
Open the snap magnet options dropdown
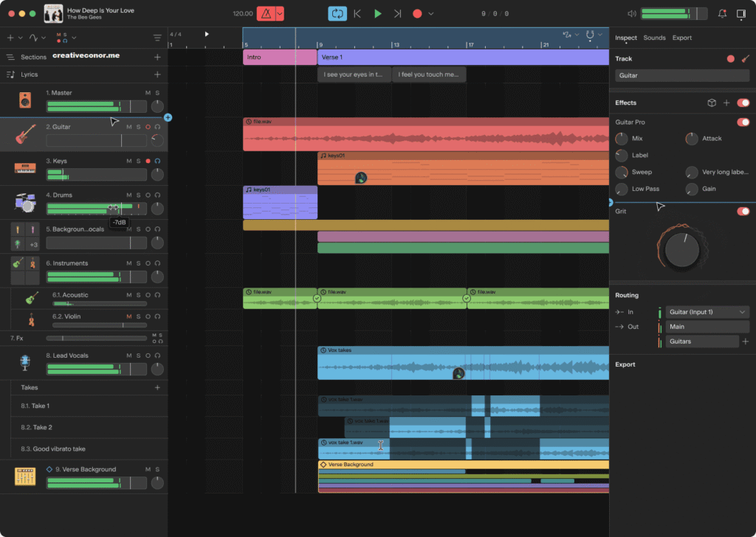point(600,35)
